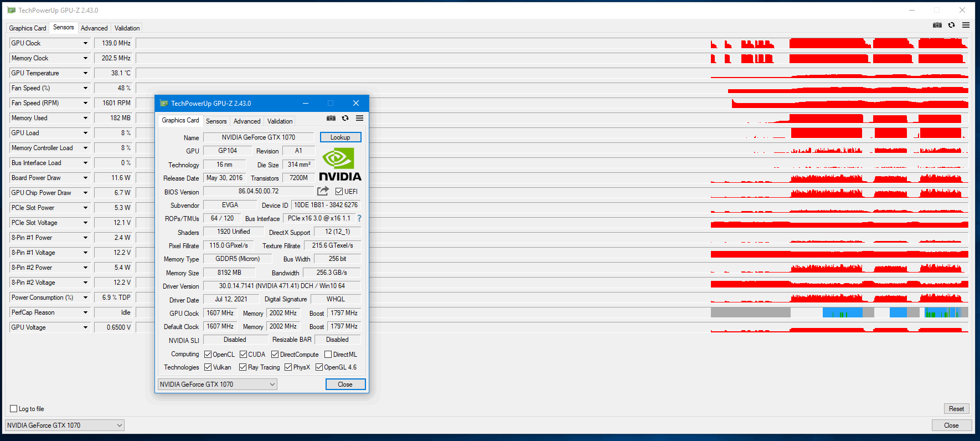Click the BIOS Version field
Screen dimensions: 980x441
[x=259, y=191]
